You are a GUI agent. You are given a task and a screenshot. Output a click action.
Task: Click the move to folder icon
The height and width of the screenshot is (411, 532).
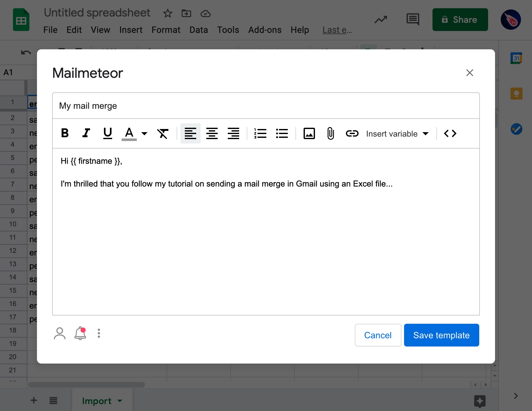click(x=186, y=13)
